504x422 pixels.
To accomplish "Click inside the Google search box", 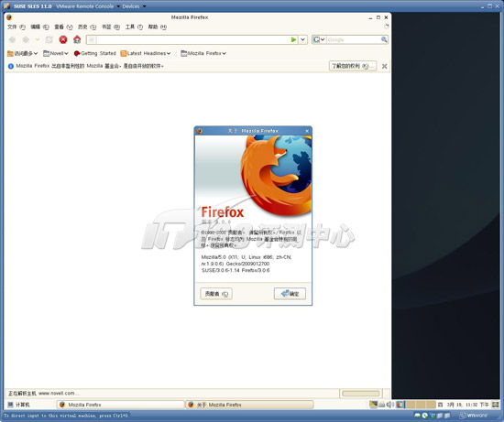I will [x=353, y=40].
